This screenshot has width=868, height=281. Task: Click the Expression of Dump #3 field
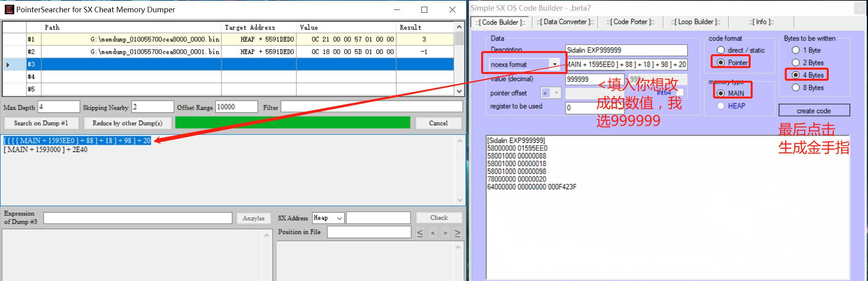138,218
